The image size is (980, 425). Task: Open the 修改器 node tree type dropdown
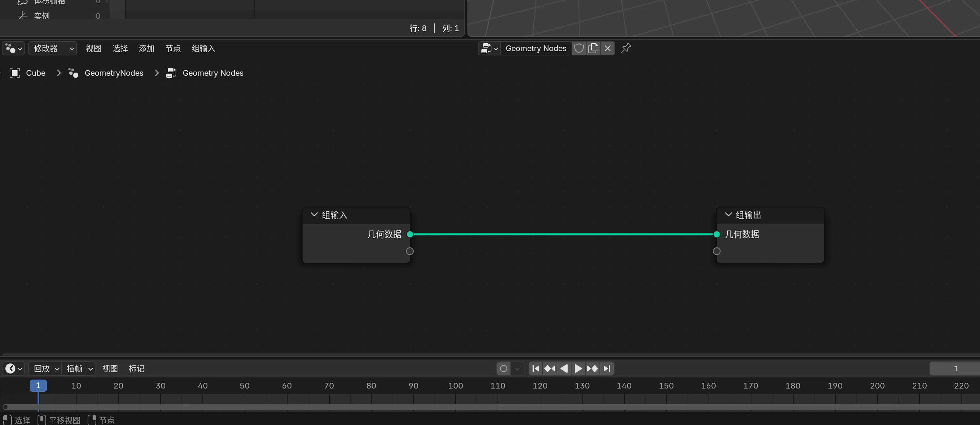click(53, 48)
